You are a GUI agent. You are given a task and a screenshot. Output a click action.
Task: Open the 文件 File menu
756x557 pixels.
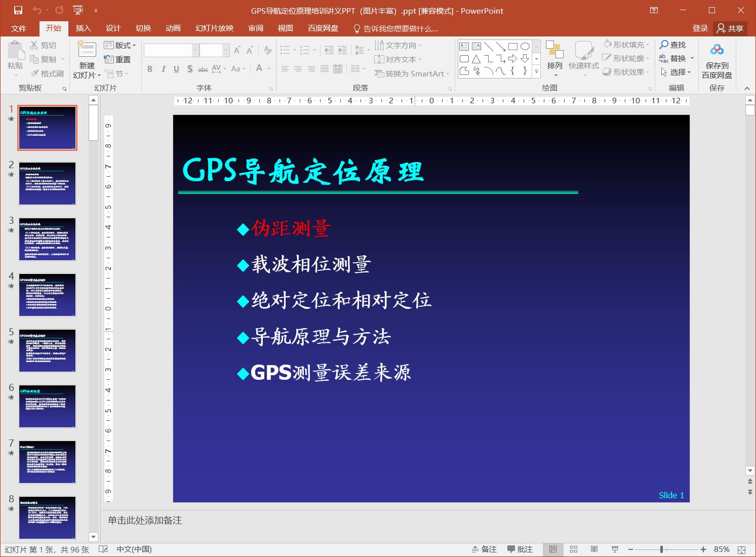[19, 28]
